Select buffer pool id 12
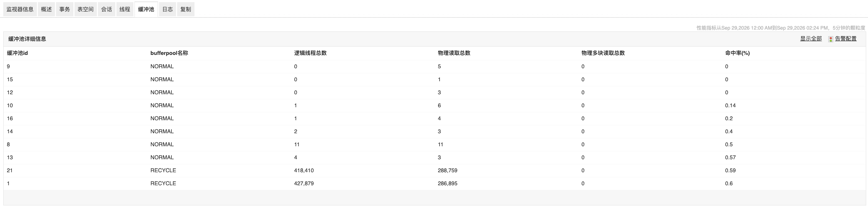 click(x=10, y=92)
